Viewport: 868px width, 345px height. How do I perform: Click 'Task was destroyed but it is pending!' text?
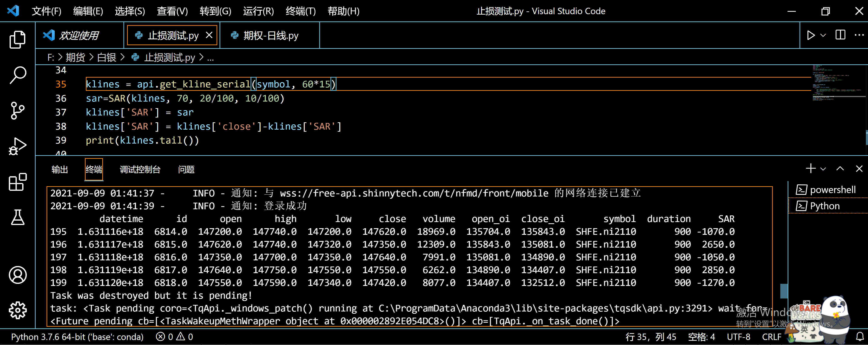coord(151,295)
